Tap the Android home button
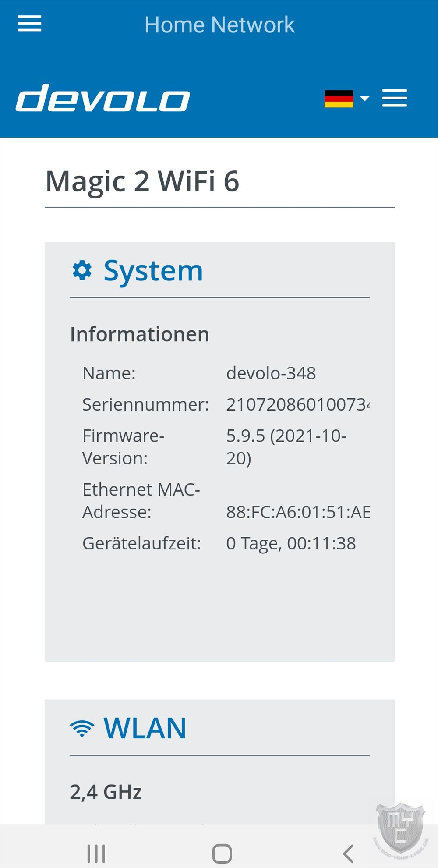This screenshot has height=868, width=438. pyautogui.click(x=222, y=854)
